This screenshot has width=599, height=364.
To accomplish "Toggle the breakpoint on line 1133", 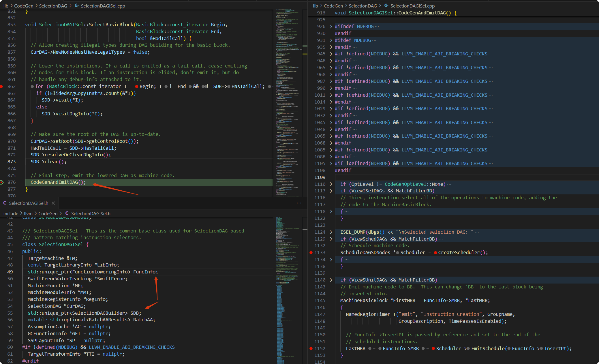I will click(311, 253).
